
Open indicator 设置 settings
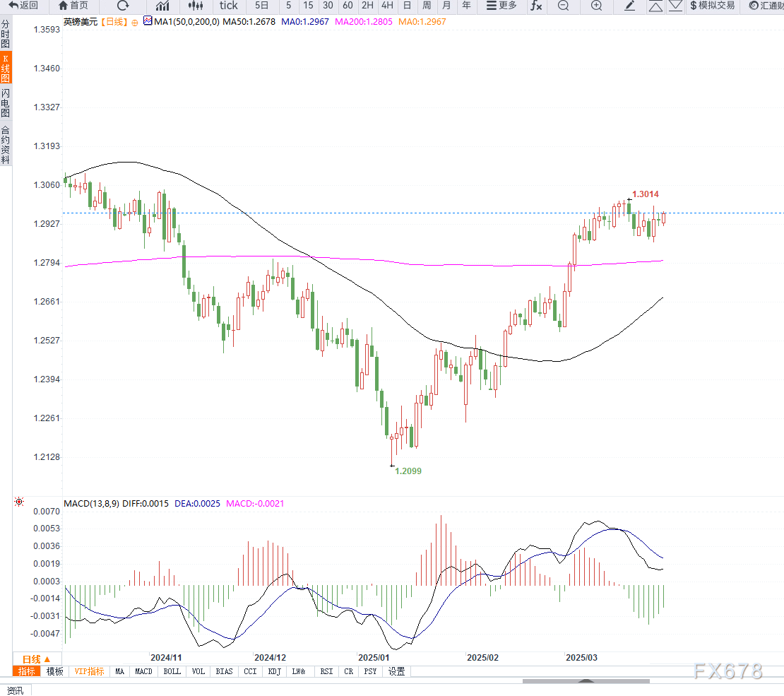396,671
